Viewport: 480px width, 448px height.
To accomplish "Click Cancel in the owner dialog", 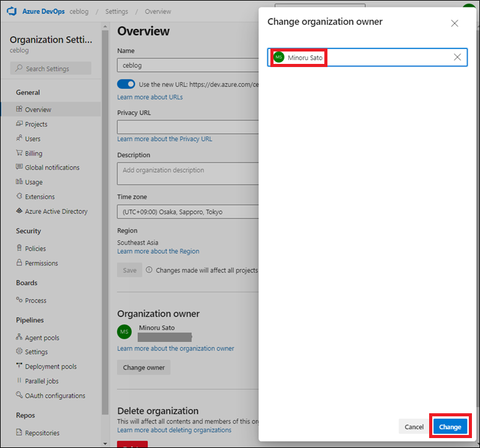I will (x=414, y=426).
